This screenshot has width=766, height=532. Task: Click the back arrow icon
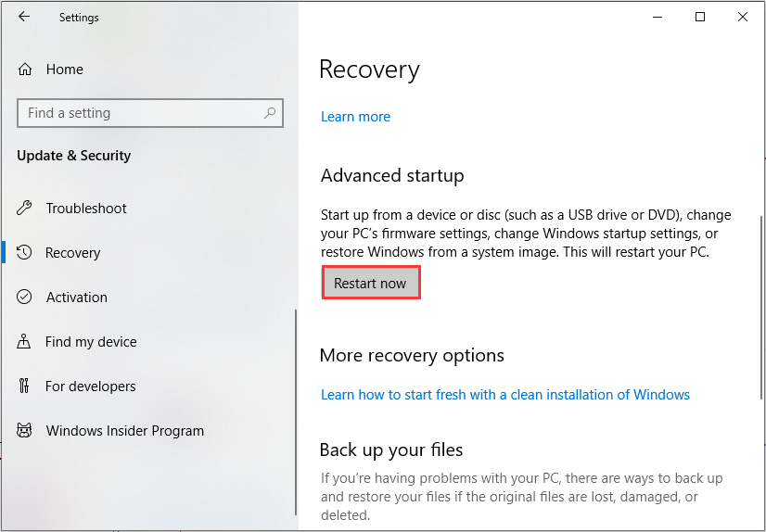point(24,17)
